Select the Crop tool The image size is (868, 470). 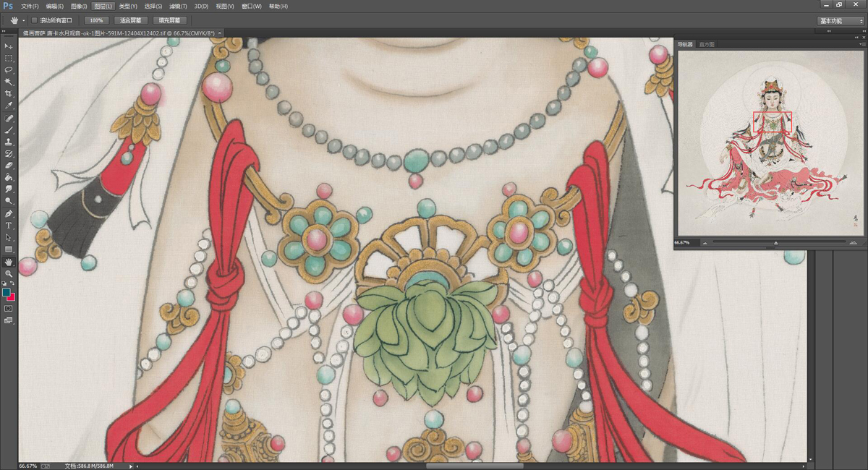click(9, 93)
